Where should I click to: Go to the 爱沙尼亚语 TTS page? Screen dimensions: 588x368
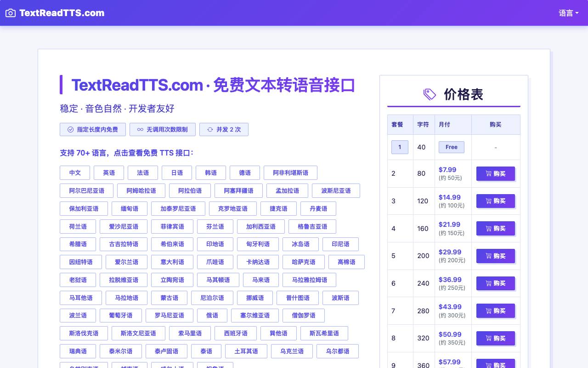point(124,227)
